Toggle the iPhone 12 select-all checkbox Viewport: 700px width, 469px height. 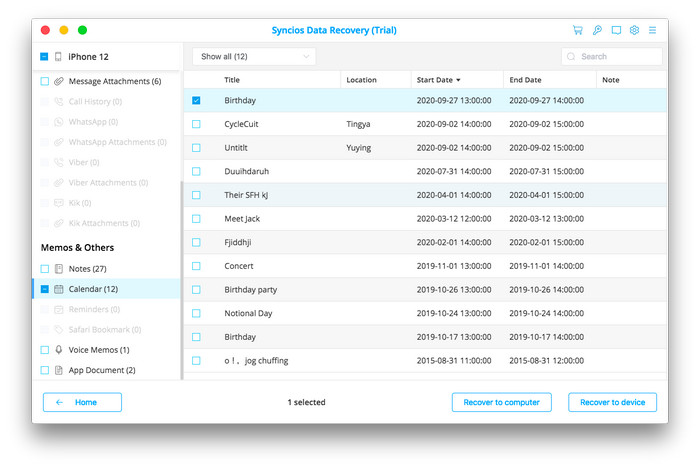pos(44,57)
